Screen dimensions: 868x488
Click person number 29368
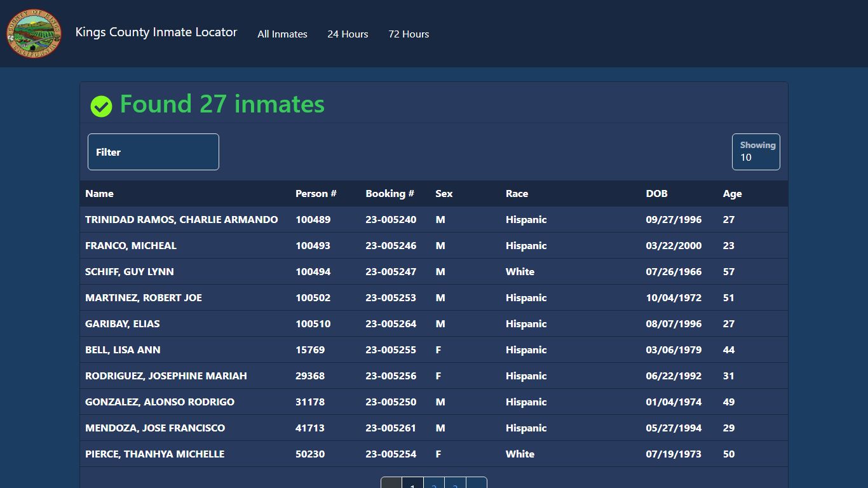[310, 376]
